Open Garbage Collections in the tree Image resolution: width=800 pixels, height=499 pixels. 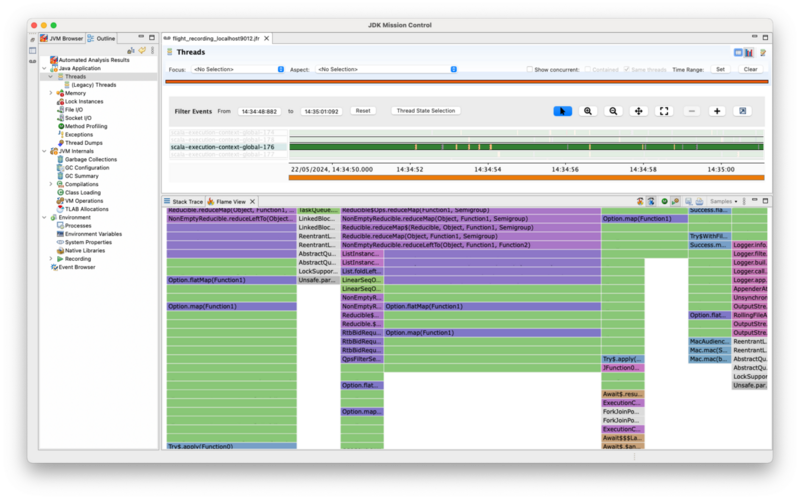[x=90, y=159]
